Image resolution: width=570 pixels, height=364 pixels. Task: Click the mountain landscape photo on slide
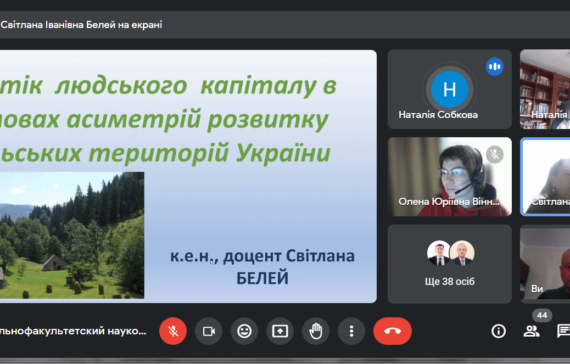click(72, 235)
